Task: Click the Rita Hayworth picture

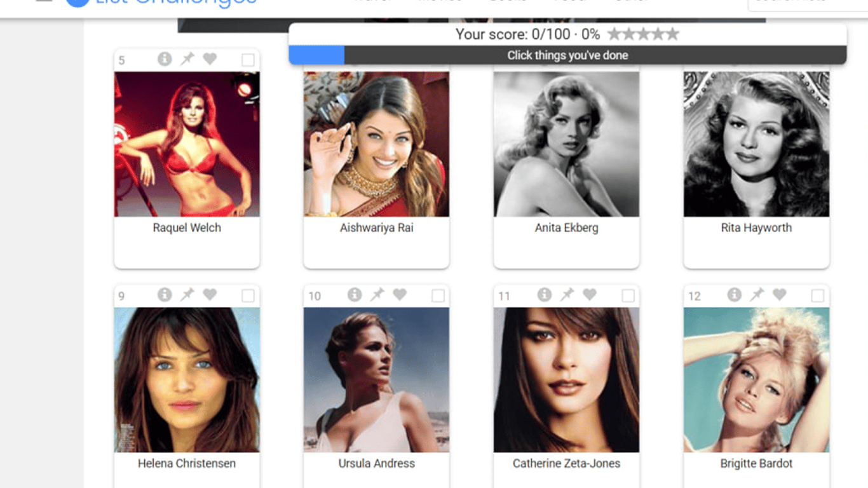Action: (x=756, y=144)
